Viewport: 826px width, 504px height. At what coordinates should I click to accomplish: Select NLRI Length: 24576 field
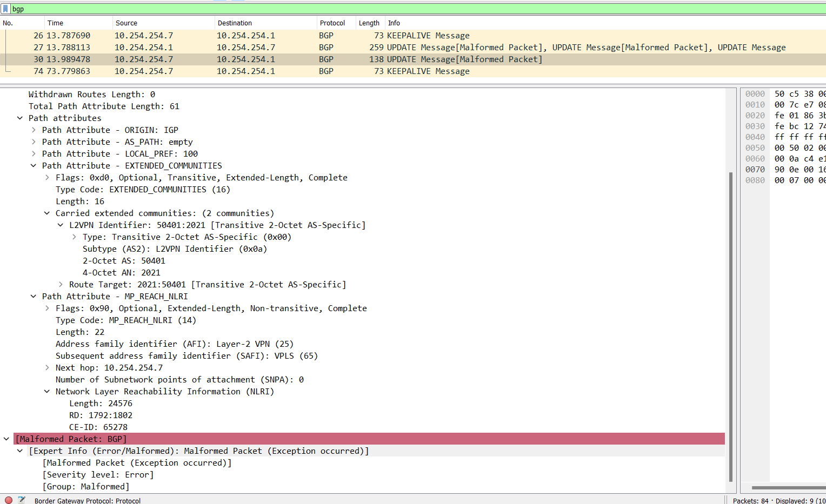tap(101, 404)
